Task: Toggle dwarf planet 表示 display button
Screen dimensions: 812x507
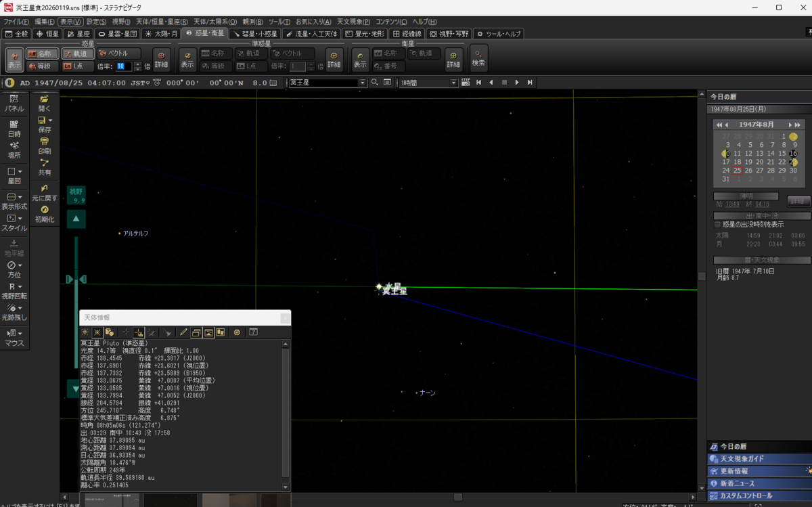Action: (x=187, y=60)
